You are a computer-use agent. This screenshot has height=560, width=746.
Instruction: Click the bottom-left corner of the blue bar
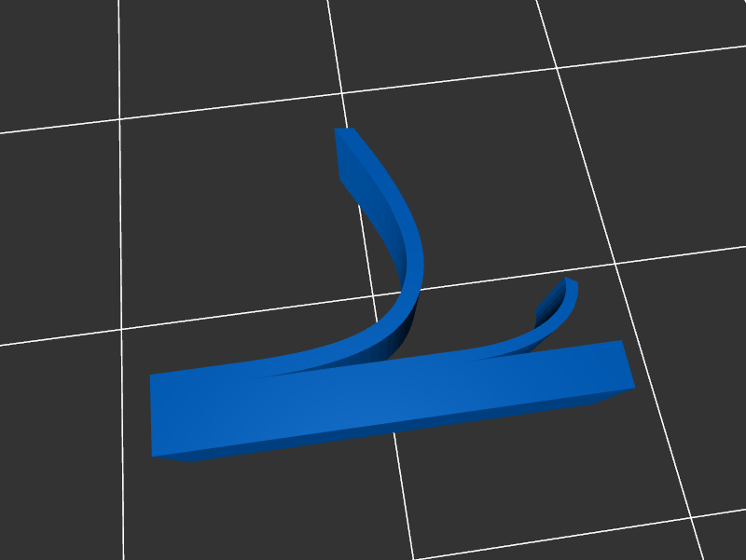pyautogui.click(x=154, y=456)
